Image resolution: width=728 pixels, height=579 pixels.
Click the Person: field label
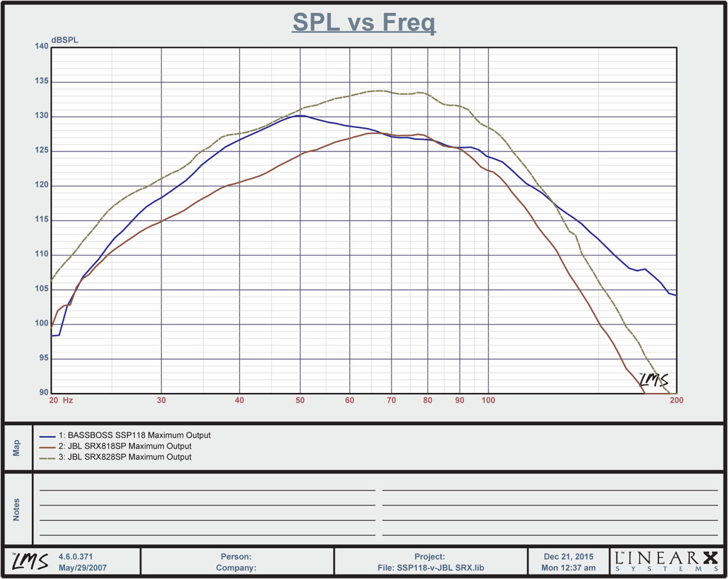237,556
